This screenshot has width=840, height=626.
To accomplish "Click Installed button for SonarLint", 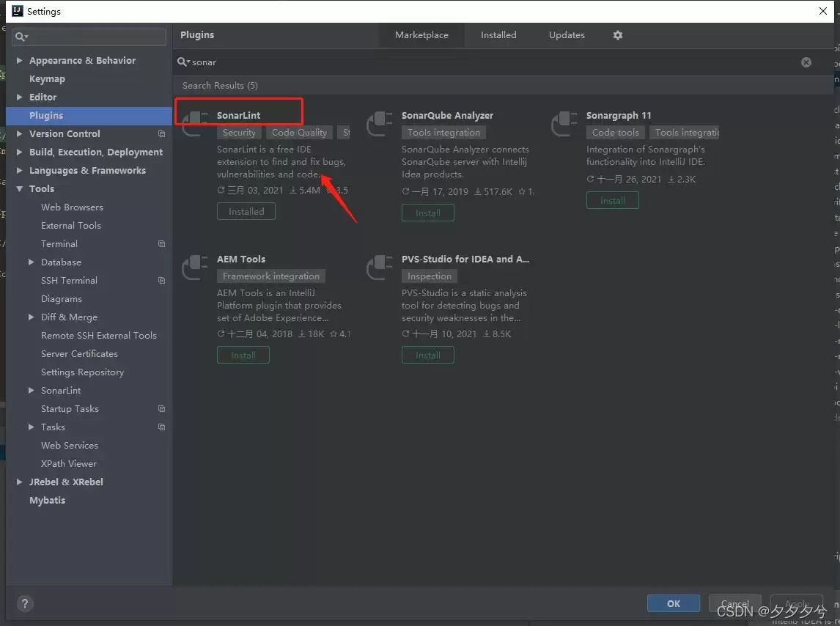I will [246, 212].
